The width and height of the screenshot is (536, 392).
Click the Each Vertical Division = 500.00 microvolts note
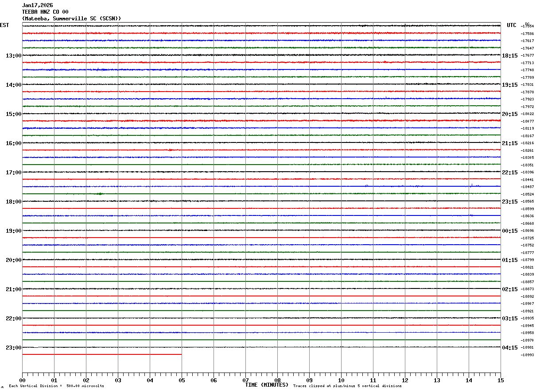coord(56,386)
